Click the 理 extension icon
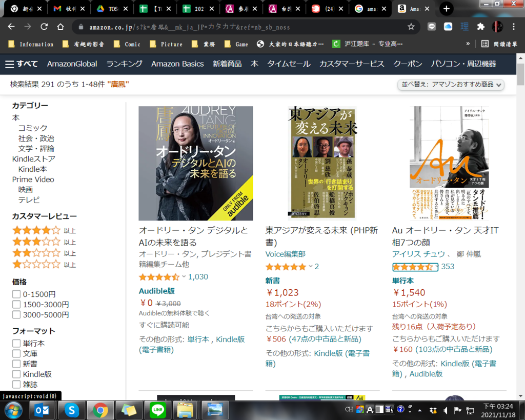Viewport: 525px width, 420px height. (x=465, y=27)
